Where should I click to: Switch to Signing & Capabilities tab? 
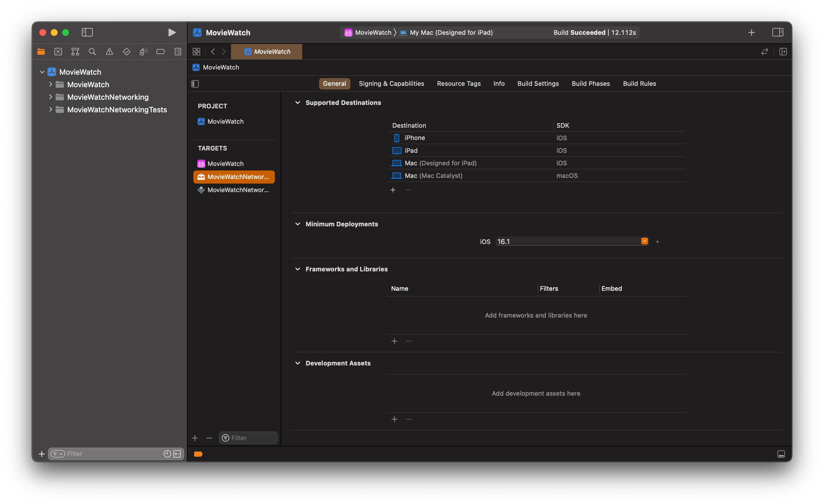coord(391,84)
